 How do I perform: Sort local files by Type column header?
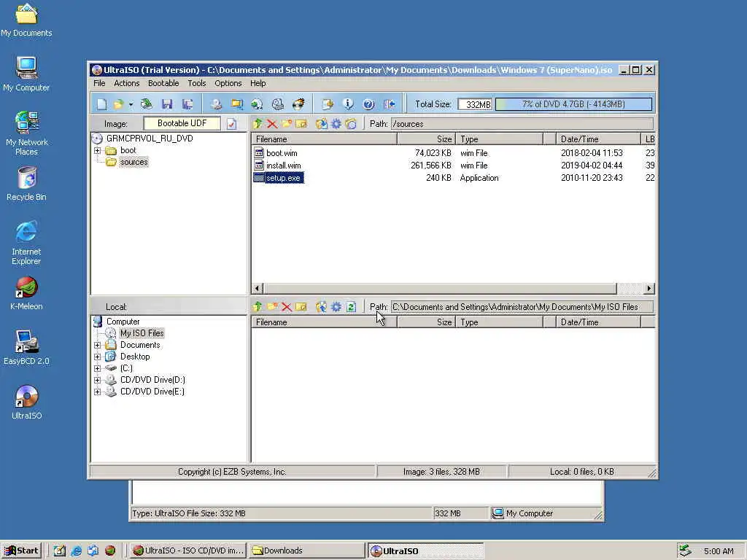click(499, 322)
